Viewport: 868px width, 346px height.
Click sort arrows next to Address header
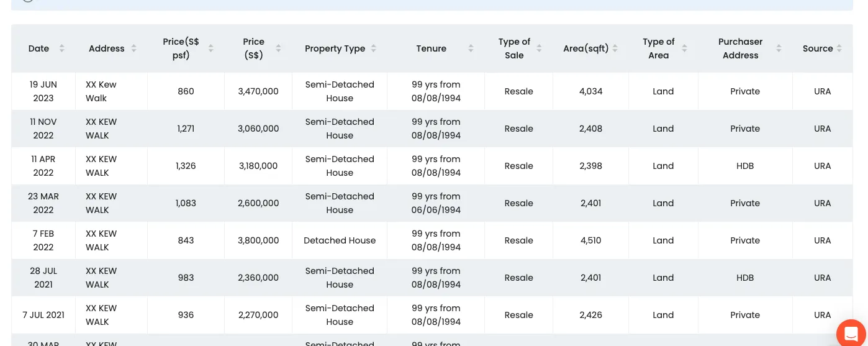[133, 48]
